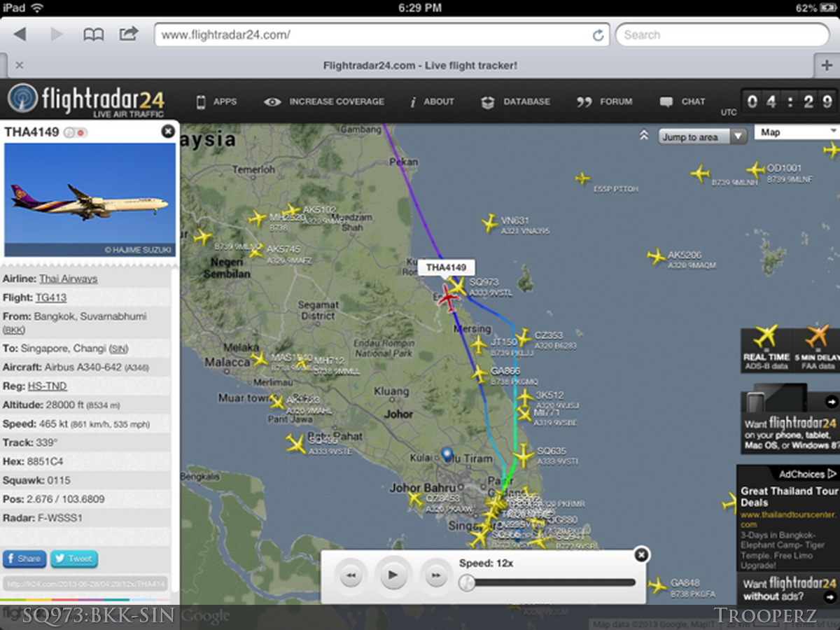Reload page using address bar refresh icon
Image resolution: width=840 pixels, height=630 pixels.
coord(598,35)
